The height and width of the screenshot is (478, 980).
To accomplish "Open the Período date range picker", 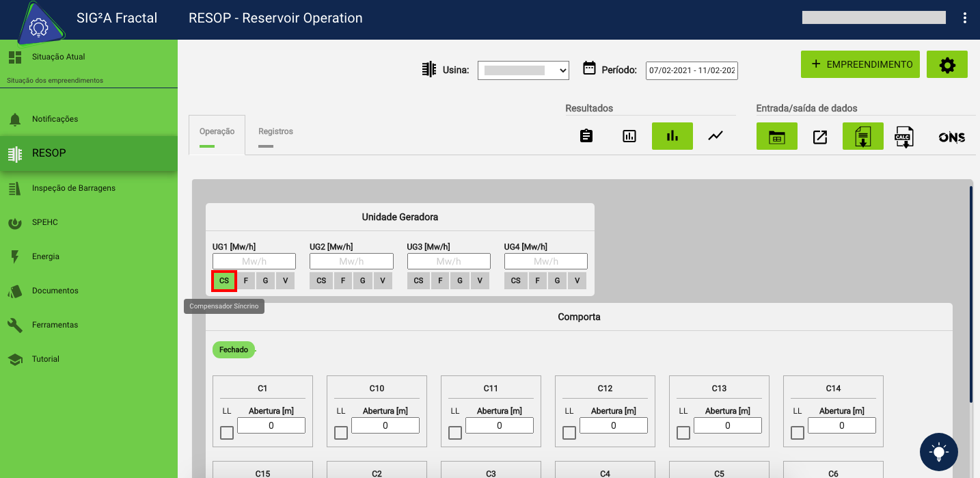I will coord(691,70).
